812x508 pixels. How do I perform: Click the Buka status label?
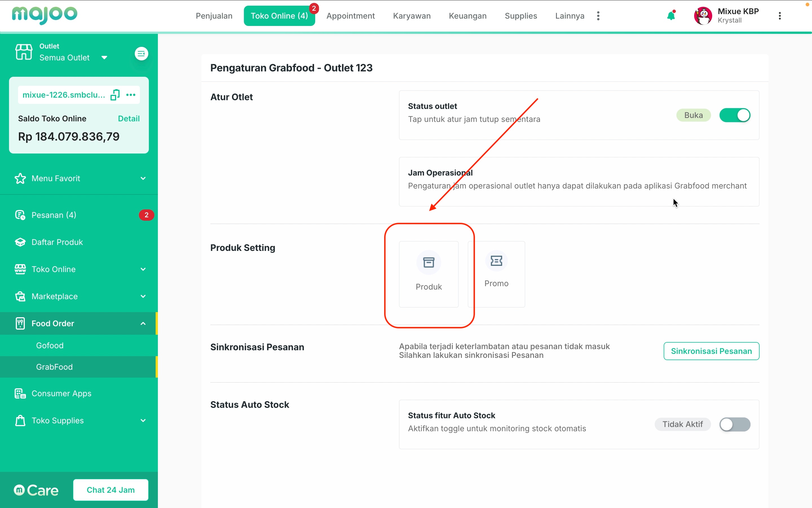coord(693,115)
